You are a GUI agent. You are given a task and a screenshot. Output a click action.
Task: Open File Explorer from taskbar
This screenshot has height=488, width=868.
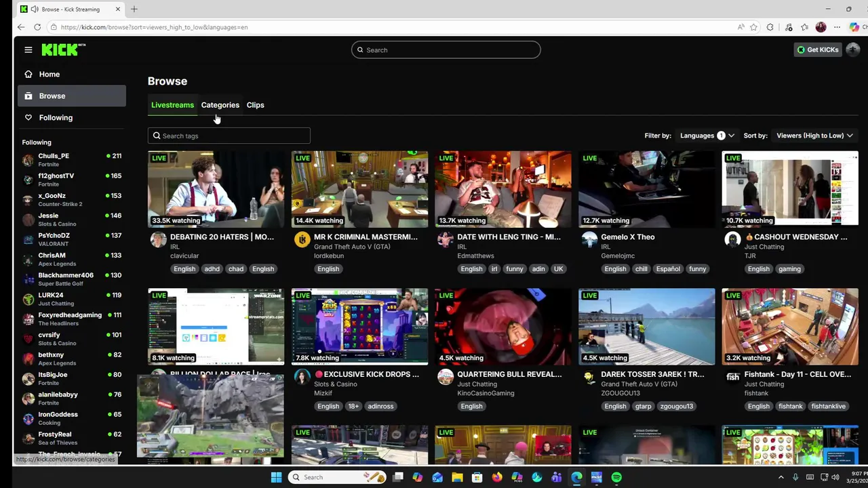(457, 477)
